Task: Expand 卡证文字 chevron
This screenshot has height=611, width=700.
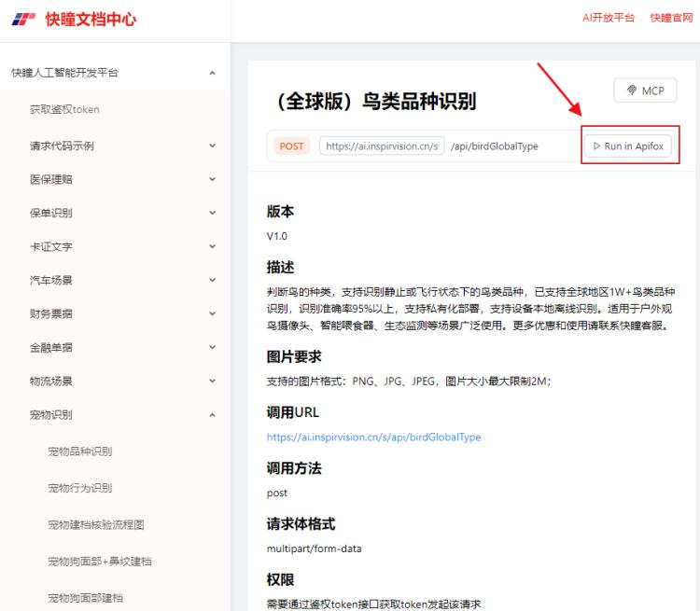Action: coord(213,246)
